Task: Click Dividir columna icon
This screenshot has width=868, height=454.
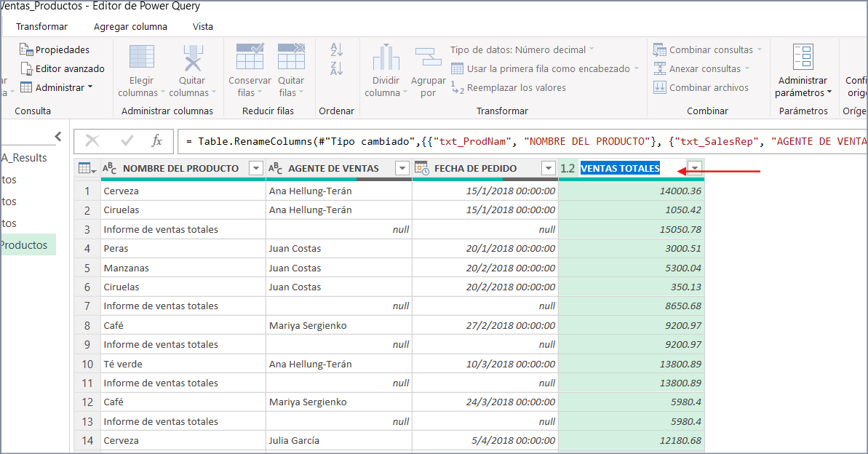Action: point(386,57)
